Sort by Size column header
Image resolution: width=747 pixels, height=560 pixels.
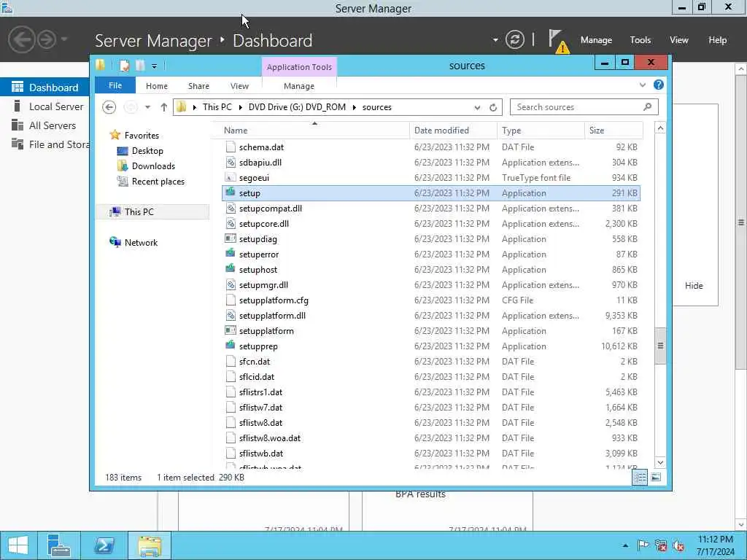(x=614, y=130)
